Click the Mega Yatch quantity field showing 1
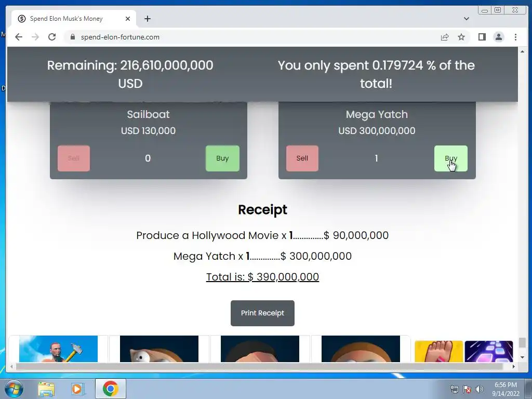The width and height of the screenshot is (532, 399). (376, 158)
